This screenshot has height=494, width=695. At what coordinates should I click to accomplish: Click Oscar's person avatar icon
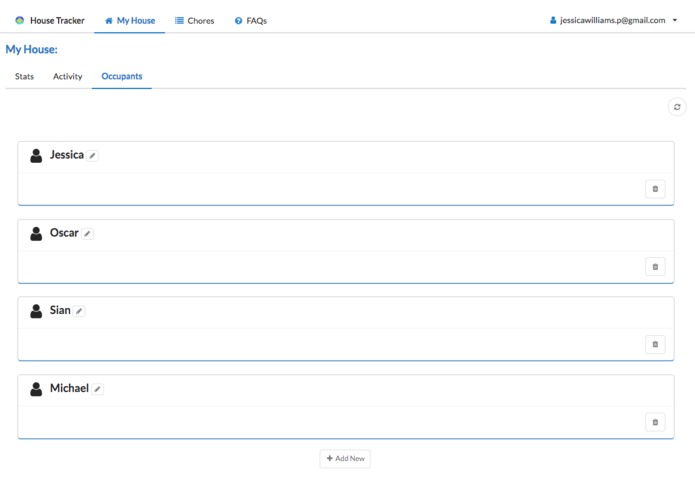click(36, 233)
